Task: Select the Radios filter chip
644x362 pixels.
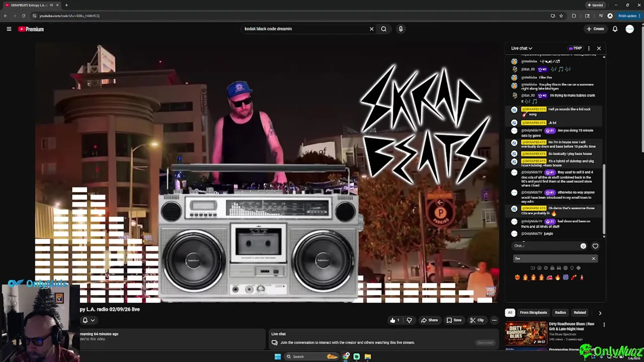Action: [x=560, y=313]
